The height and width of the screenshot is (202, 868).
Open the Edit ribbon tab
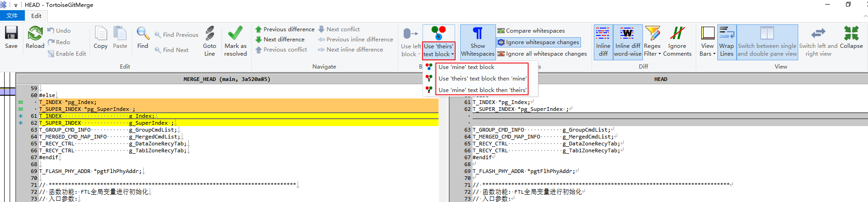pyautogui.click(x=36, y=16)
